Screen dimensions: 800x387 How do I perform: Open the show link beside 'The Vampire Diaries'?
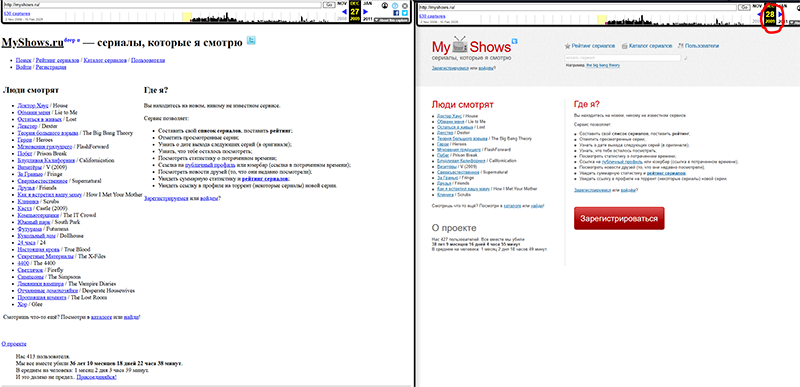tap(40, 284)
